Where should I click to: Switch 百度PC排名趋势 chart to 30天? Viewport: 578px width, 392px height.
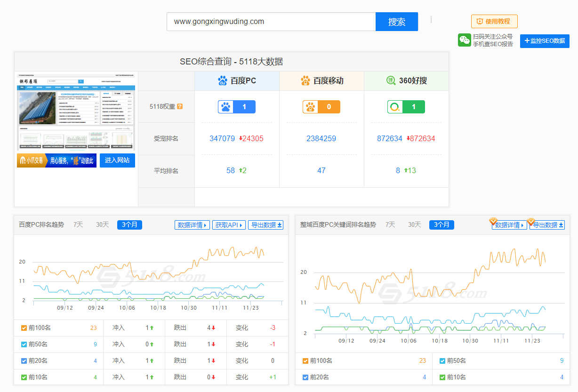pyautogui.click(x=103, y=225)
